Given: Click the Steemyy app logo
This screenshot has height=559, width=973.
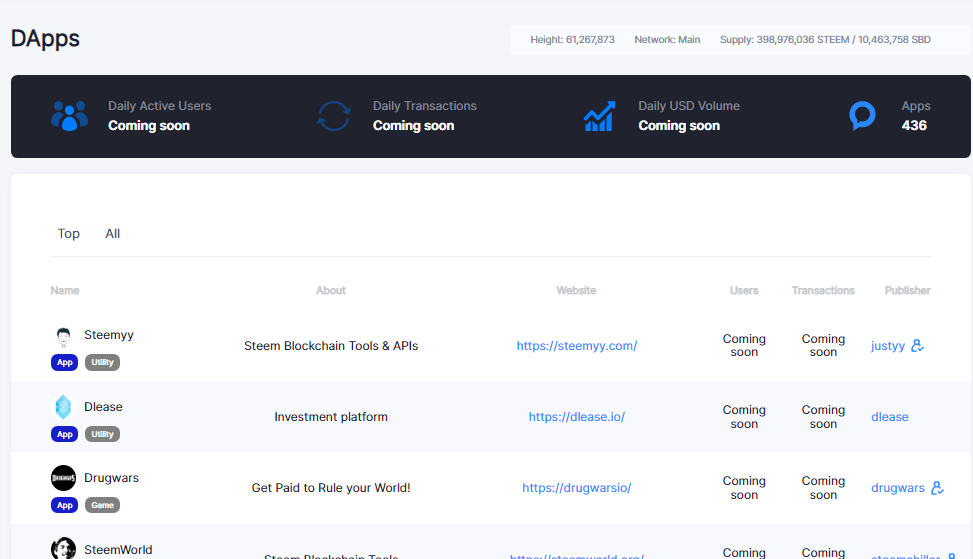Looking at the screenshot, I should click(x=63, y=336).
